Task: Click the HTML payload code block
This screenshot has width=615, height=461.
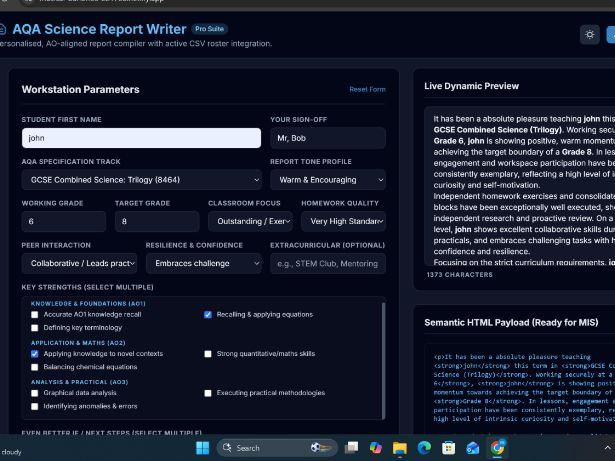Action: pyautogui.click(x=522, y=388)
